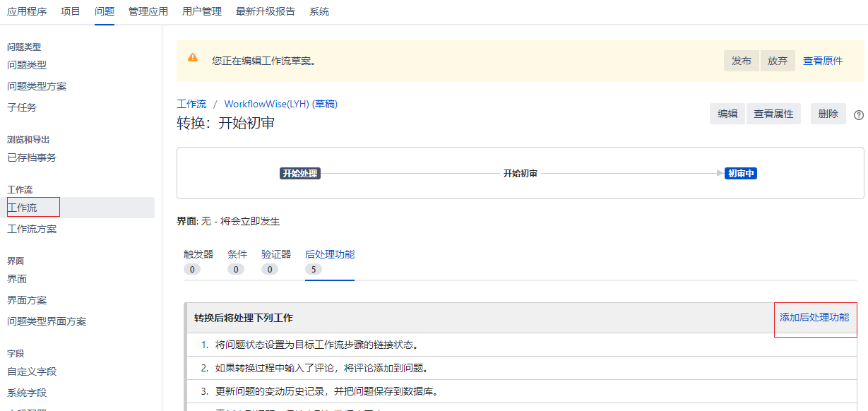This screenshot has height=411, width=868.
Task: Click the 查看属性 button
Action: [x=773, y=114]
